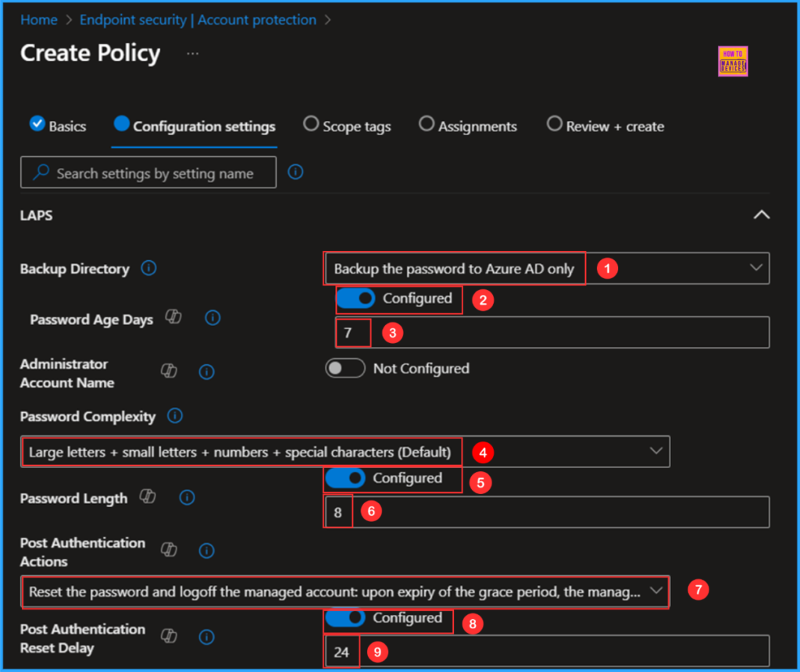Image resolution: width=800 pixels, height=672 pixels.
Task: Select Configuration settings tab
Action: [195, 126]
